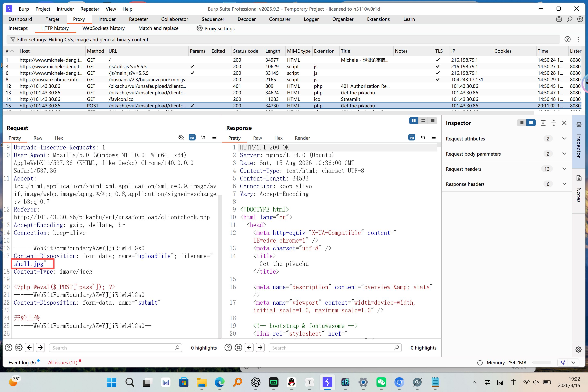Toggle word wrap in the Request editor

192,137
